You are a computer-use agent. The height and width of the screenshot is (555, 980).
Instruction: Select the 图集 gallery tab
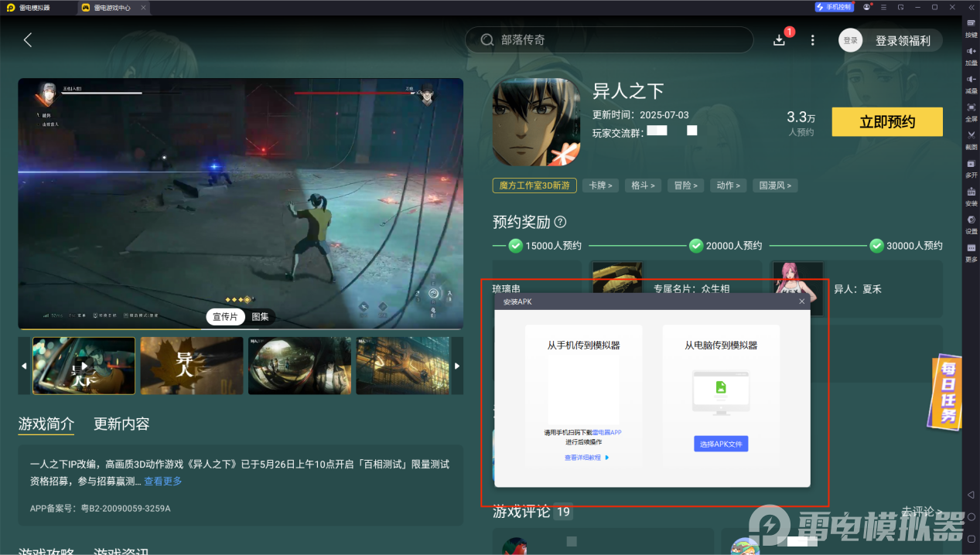point(261,316)
